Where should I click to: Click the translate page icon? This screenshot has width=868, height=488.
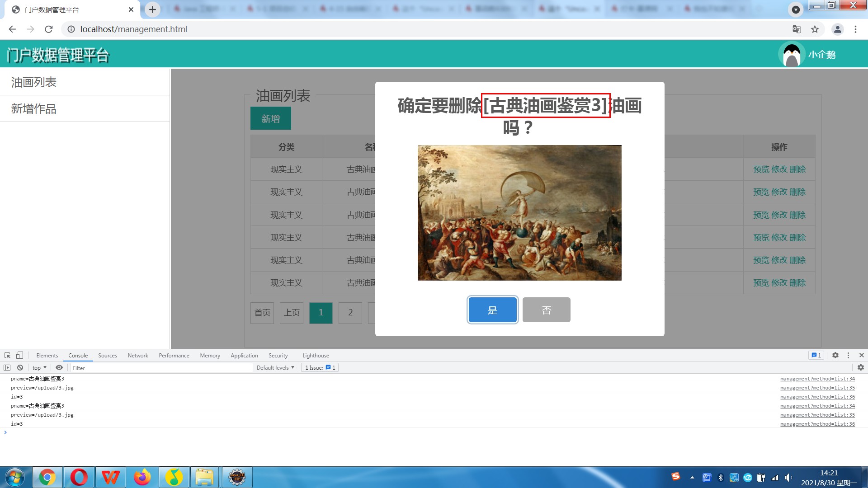click(797, 29)
